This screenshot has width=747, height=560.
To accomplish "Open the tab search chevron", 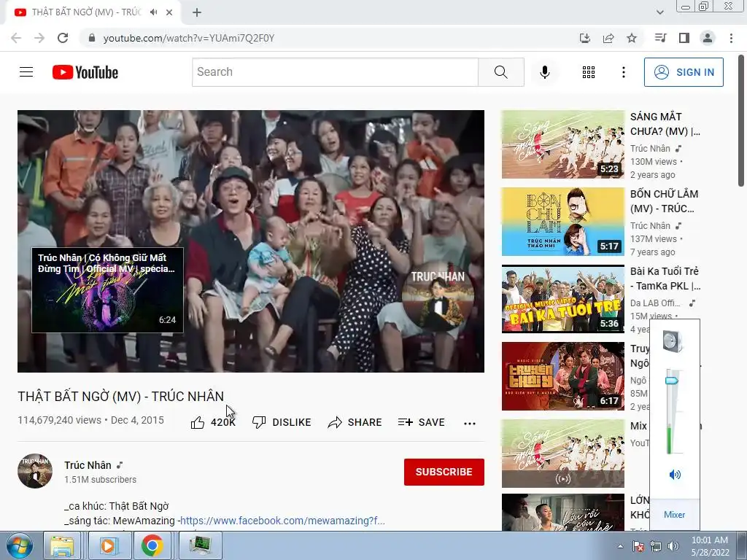I will [659, 12].
